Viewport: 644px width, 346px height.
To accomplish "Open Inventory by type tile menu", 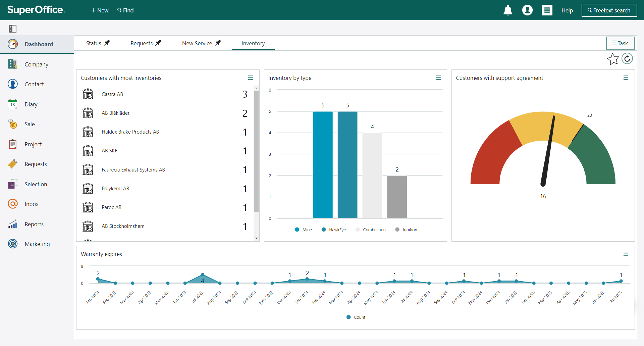I will [438, 78].
